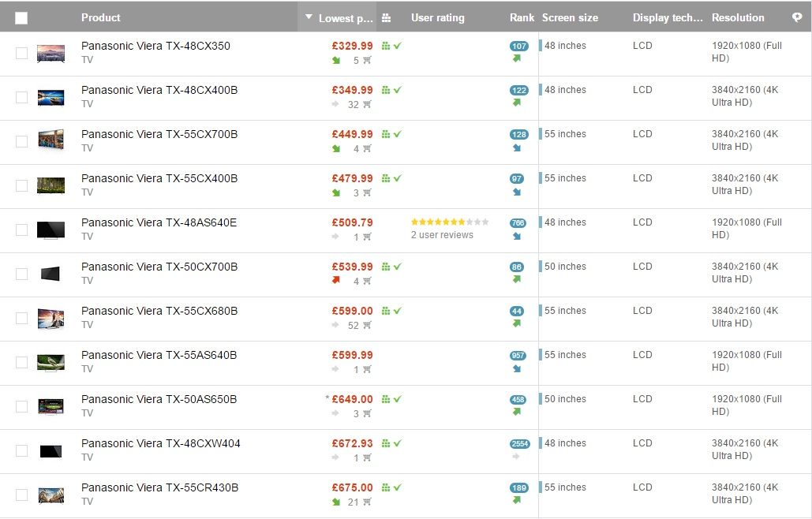Click the rank badge 2554

point(519,443)
